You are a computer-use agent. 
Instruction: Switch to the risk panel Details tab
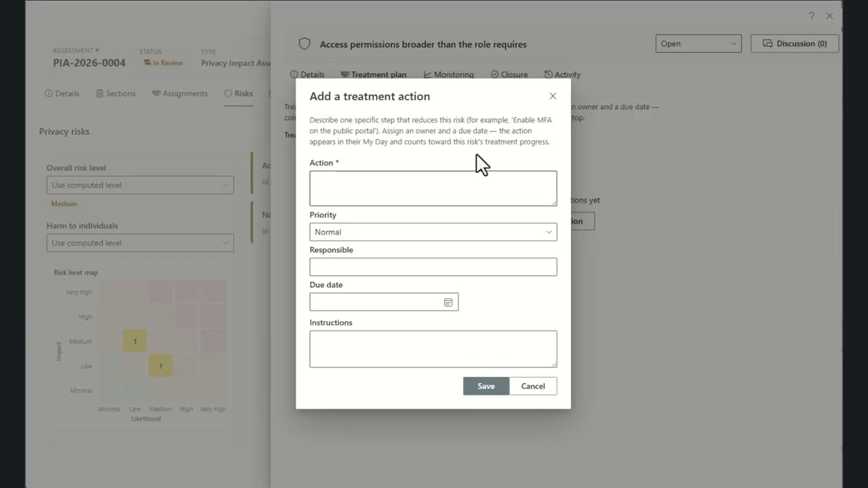click(307, 75)
